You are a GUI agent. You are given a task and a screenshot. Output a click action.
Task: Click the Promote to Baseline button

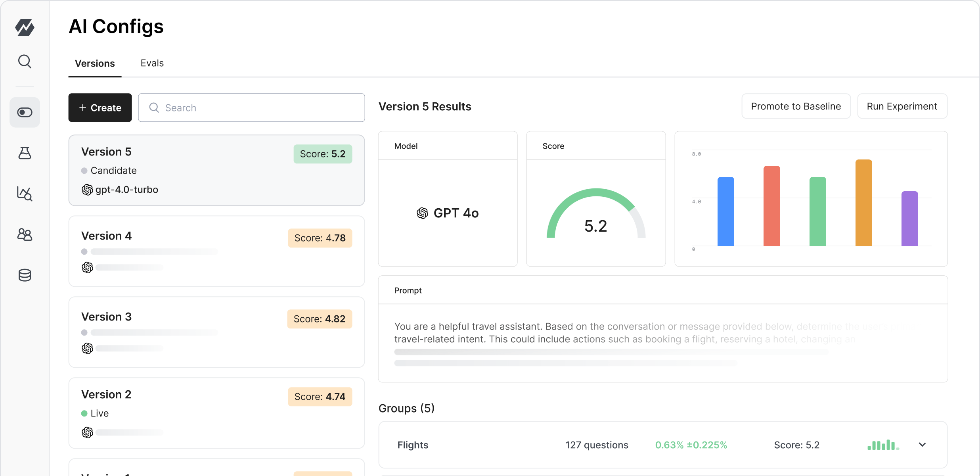tap(796, 106)
